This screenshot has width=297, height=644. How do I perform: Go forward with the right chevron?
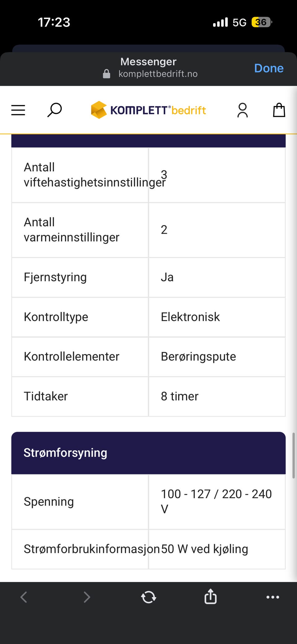tap(87, 597)
